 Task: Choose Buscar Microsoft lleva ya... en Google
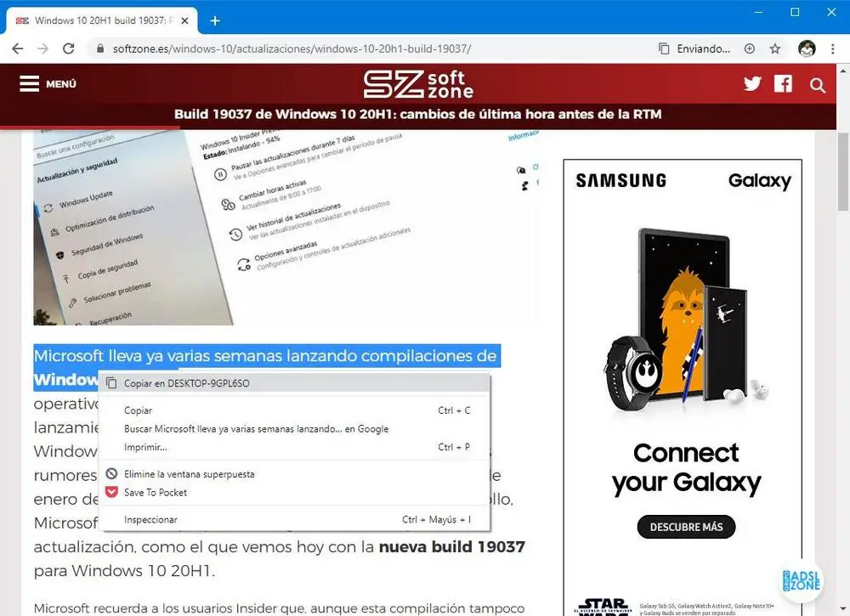[294, 429]
